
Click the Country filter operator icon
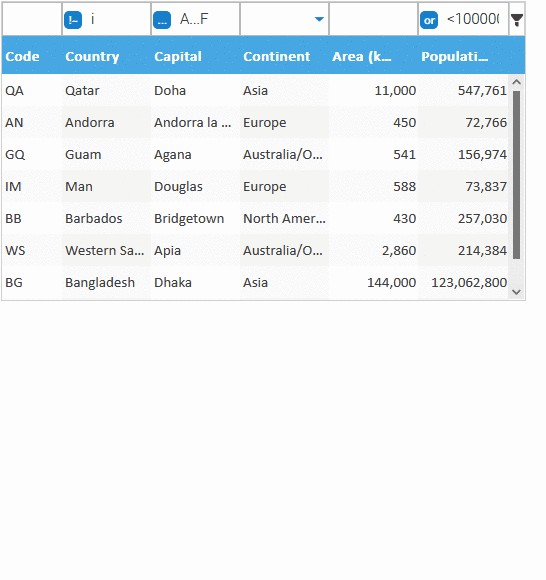point(73,20)
